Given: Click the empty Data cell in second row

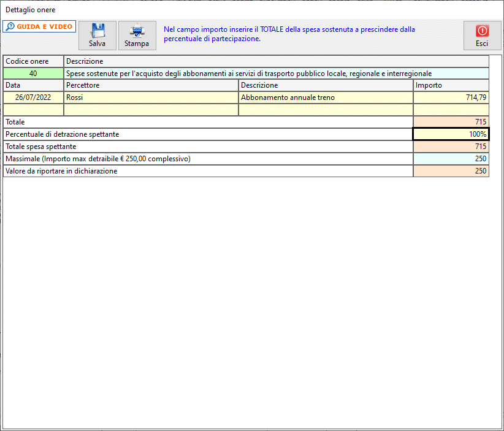Looking at the screenshot, I should [x=33, y=110].
